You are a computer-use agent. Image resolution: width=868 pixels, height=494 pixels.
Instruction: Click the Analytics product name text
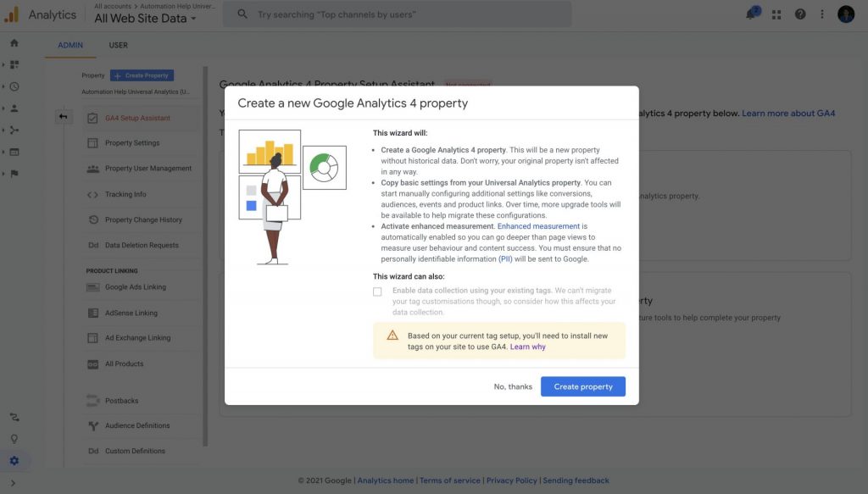(x=53, y=15)
